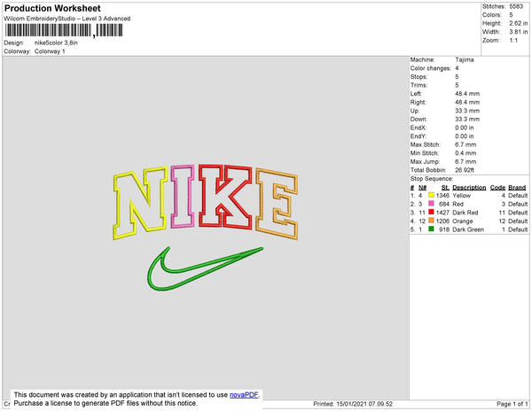Click the 'Max Jump:' label
The height and width of the screenshot is (411, 532).
coord(425,161)
